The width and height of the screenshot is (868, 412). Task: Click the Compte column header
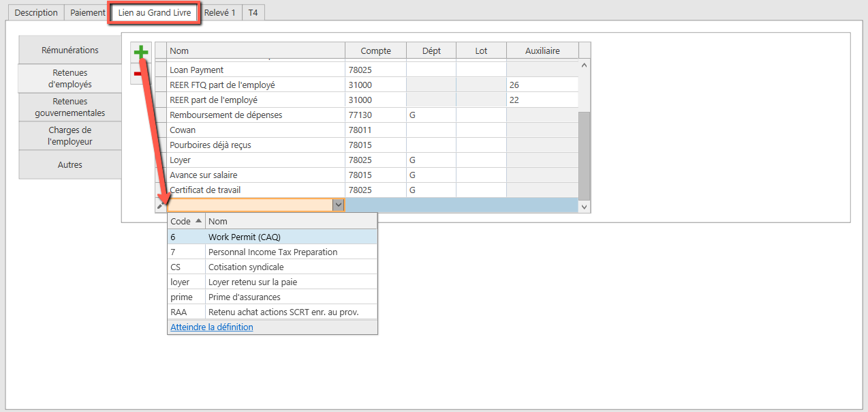(376, 50)
